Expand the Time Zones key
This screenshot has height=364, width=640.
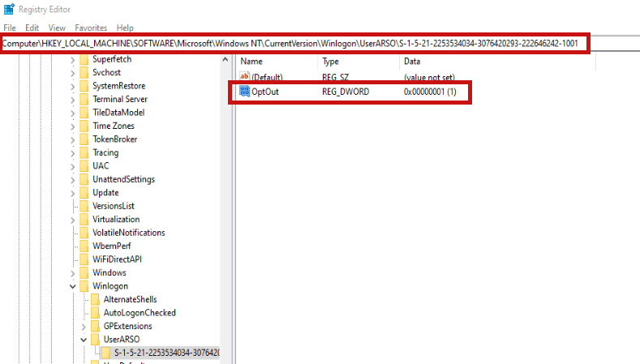[73, 126]
